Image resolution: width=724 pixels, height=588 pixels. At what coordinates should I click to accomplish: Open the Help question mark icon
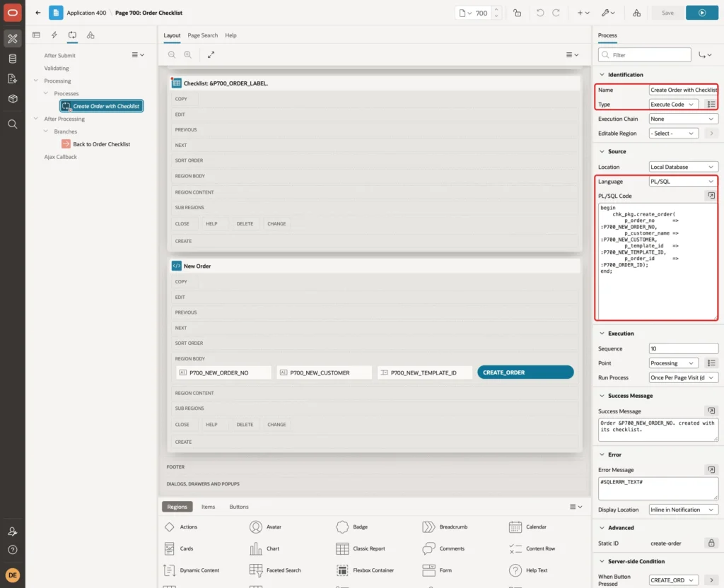(13, 550)
